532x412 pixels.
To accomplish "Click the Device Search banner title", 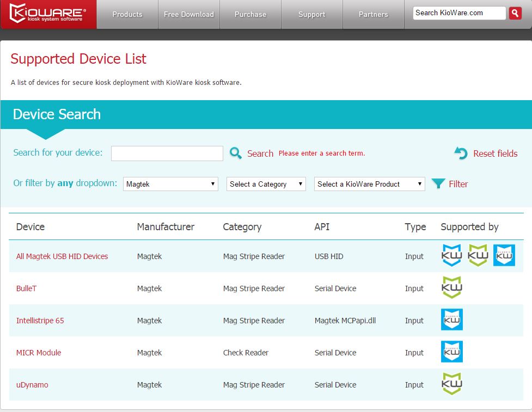I will 57,114.
